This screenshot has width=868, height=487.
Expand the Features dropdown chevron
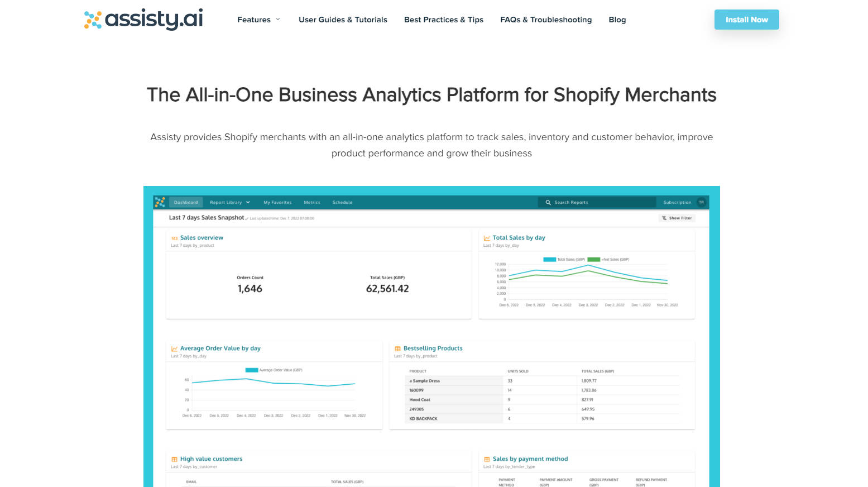(278, 20)
